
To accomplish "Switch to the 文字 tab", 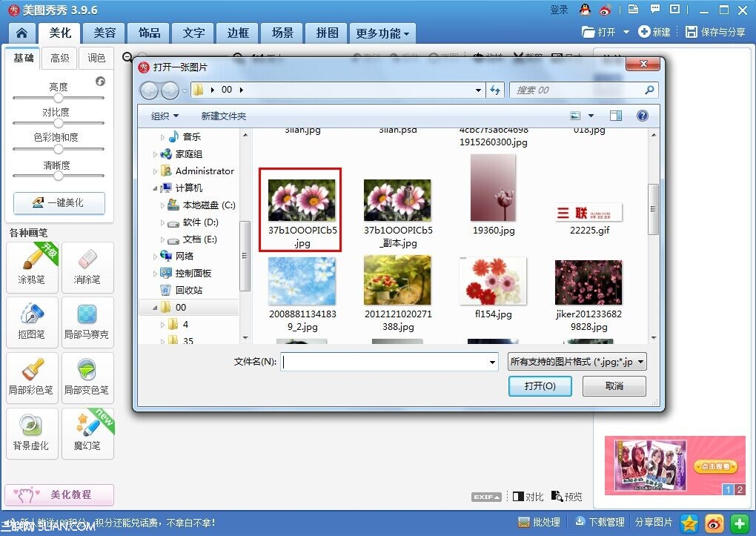I will coord(194,33).
